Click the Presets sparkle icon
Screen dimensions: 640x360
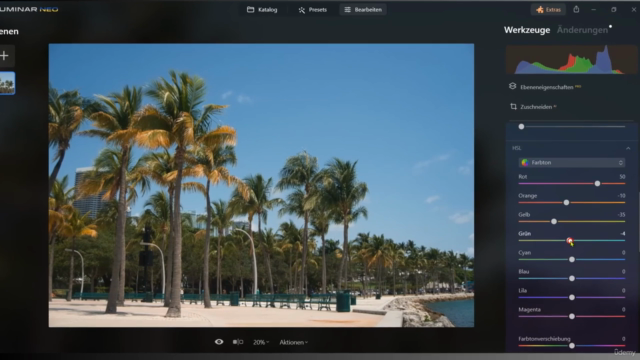pos(302,10)
